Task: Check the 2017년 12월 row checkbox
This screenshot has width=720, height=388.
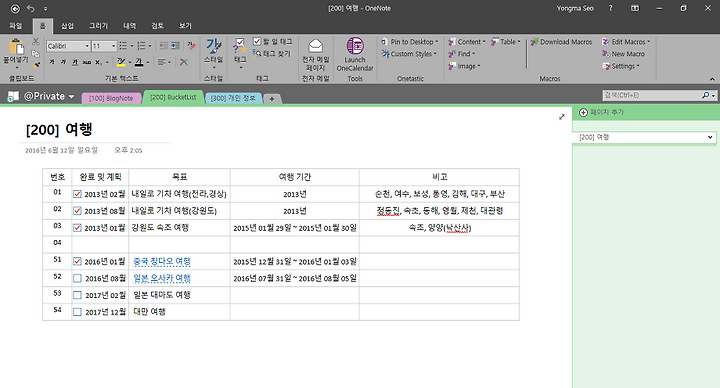Action: coord(77,312)
